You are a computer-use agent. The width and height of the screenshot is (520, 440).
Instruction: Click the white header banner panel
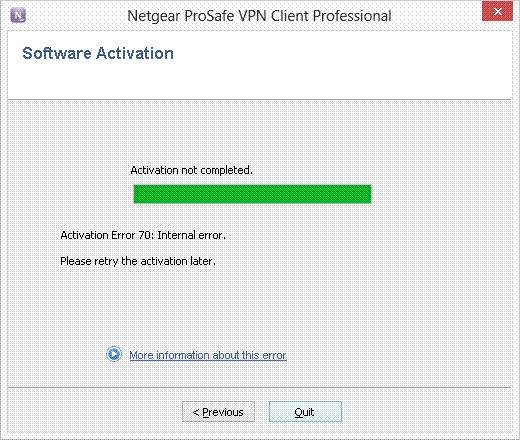[x=259, y=65]
